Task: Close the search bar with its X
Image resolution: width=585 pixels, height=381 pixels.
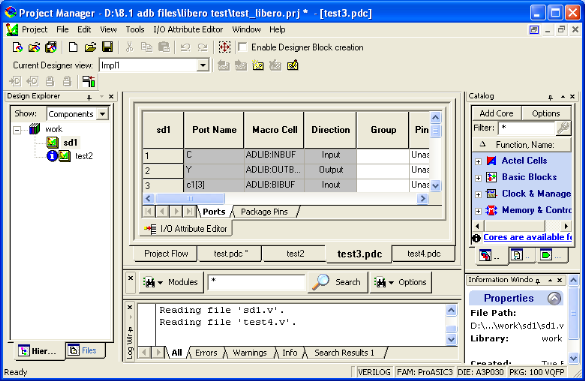Action: (131, 278)
